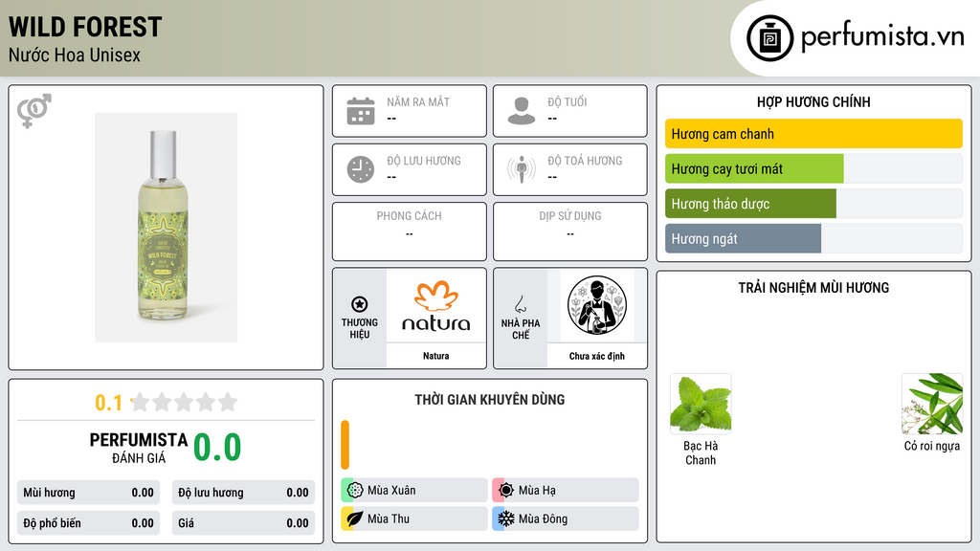The image size is (980, 551).
Task: Click the Giá score row
Action: coord(243,523)
